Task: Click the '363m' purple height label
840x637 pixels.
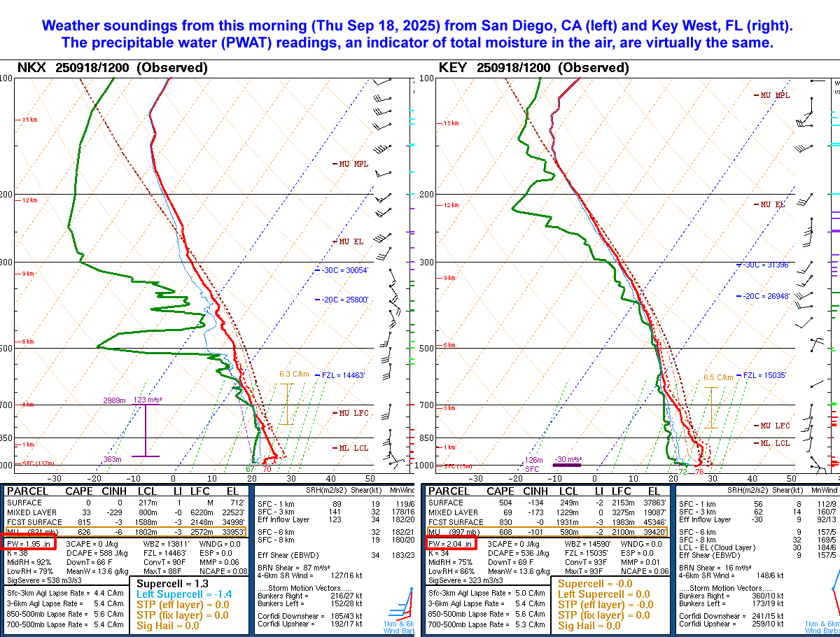Action: pos(112,459)
